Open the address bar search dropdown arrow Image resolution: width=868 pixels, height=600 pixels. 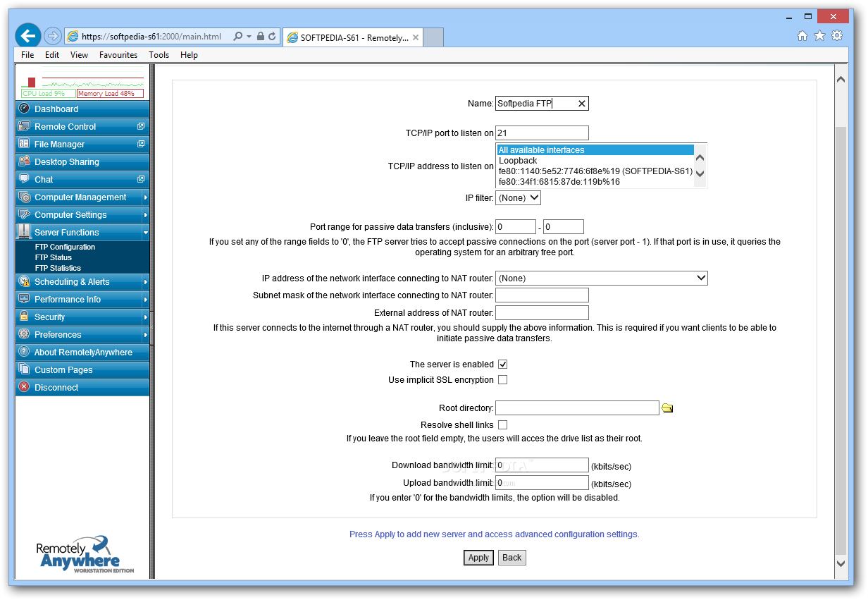point(249,36)
